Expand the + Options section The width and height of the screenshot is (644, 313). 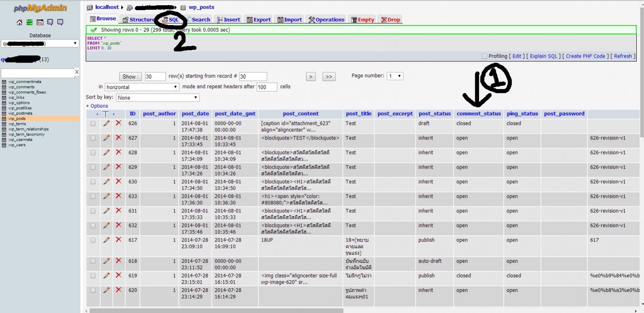point(97,106)
